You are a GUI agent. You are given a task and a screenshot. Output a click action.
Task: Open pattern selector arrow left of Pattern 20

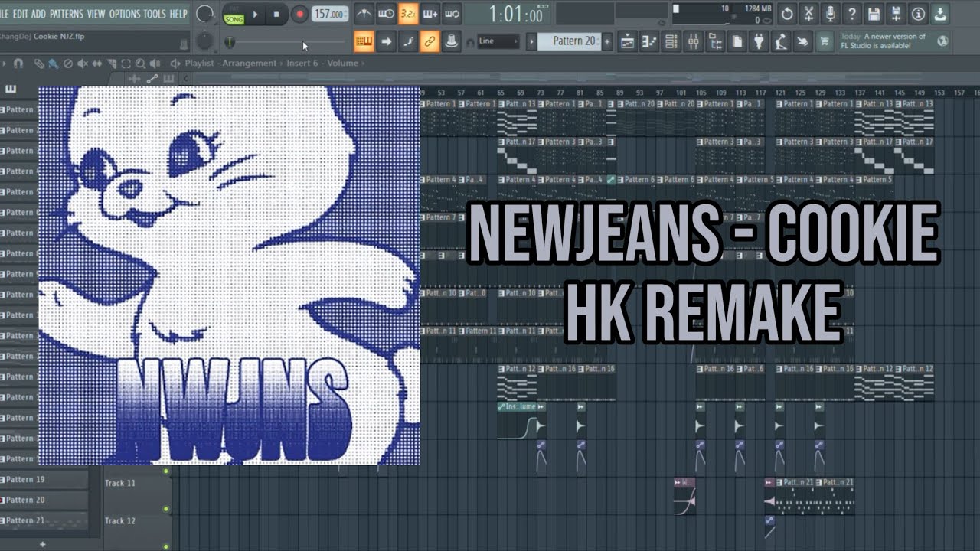click(x=531, y=41)
